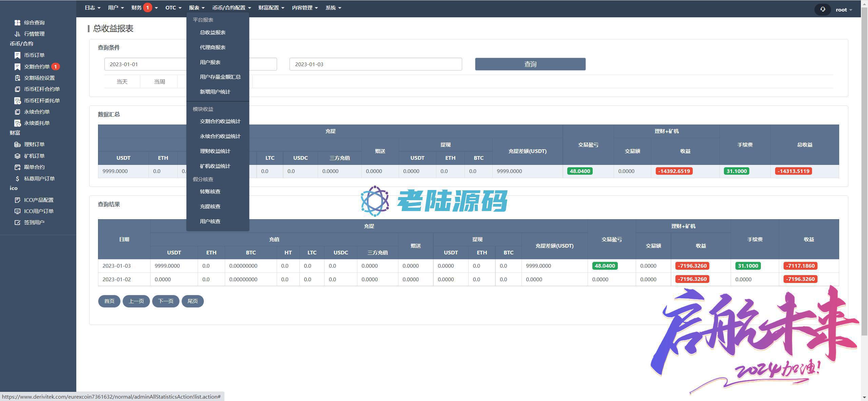Click the 私募用户订单 dollar icon
Viewport: 868px width, 401px height.
point(17,178)
